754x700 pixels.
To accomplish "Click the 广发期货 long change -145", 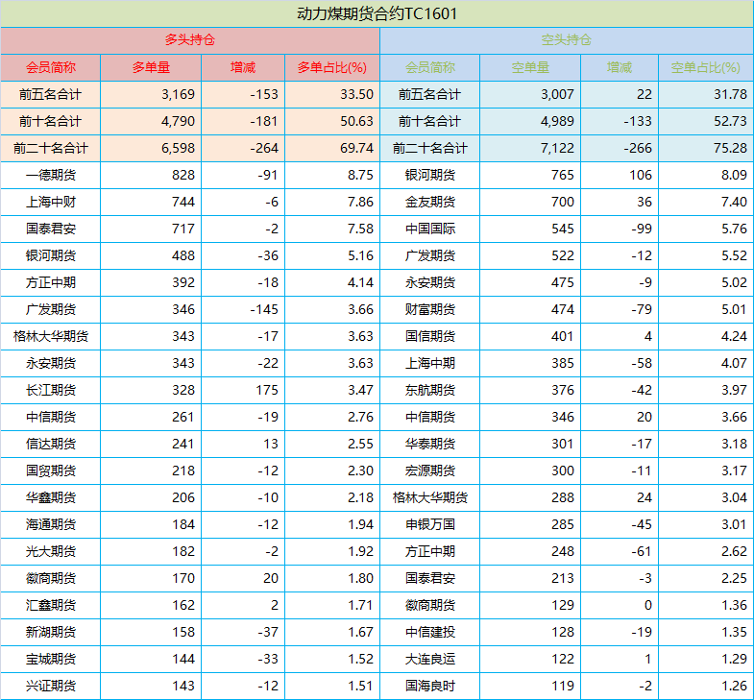I will click(x=264, y=309).
